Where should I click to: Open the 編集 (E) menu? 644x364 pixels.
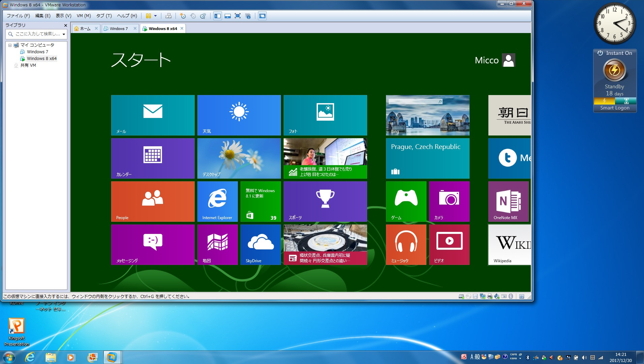(43, 16)
